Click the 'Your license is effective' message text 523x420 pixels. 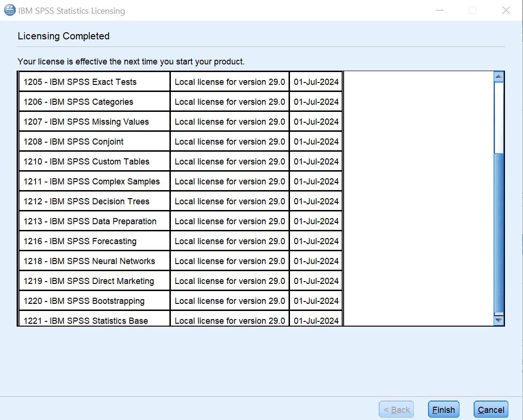tap(131, 62)
